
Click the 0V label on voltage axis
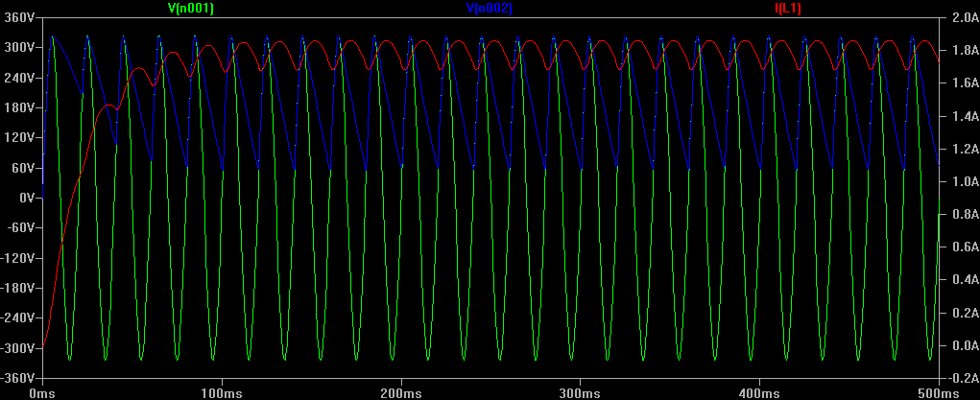pos(25,198)
